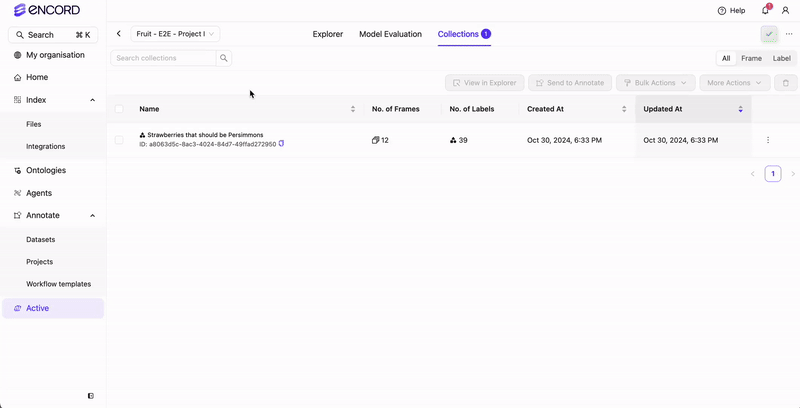Viewport: 800px width, 408px height.
Task: Select Active in sidebar
Action: pyautogui.click(x=53, y=308)
